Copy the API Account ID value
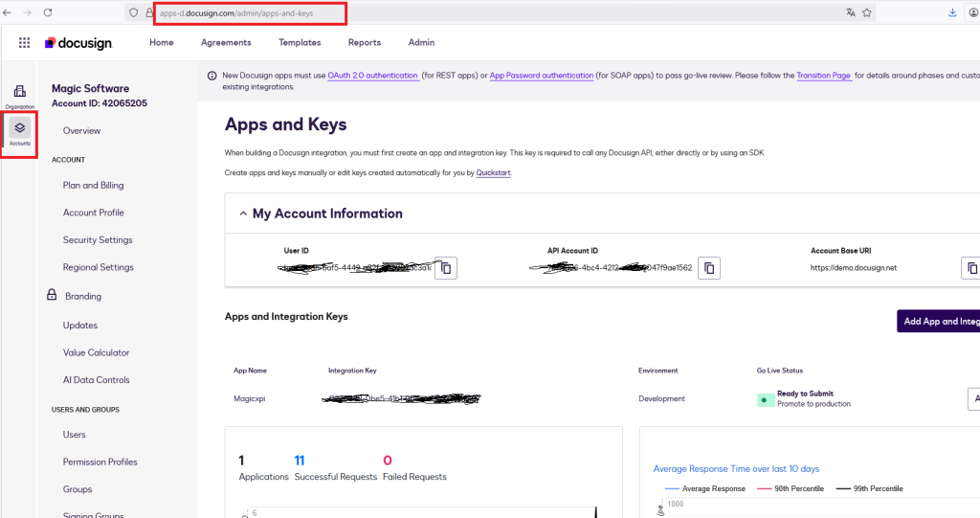Screen dimensions: 980x518 (x=709, y=268)
